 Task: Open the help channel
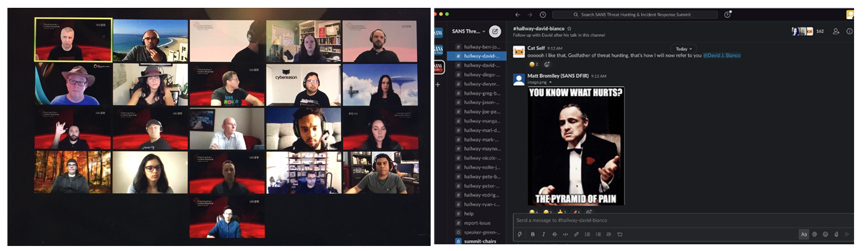(478, 214)
